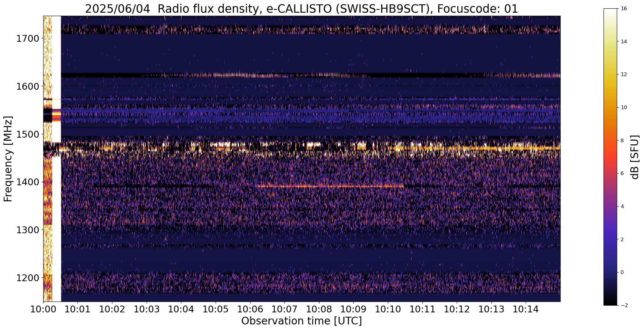Click the colorbar tick label 4
Viewport: 644px width, 330px height.
click(622, 207)
